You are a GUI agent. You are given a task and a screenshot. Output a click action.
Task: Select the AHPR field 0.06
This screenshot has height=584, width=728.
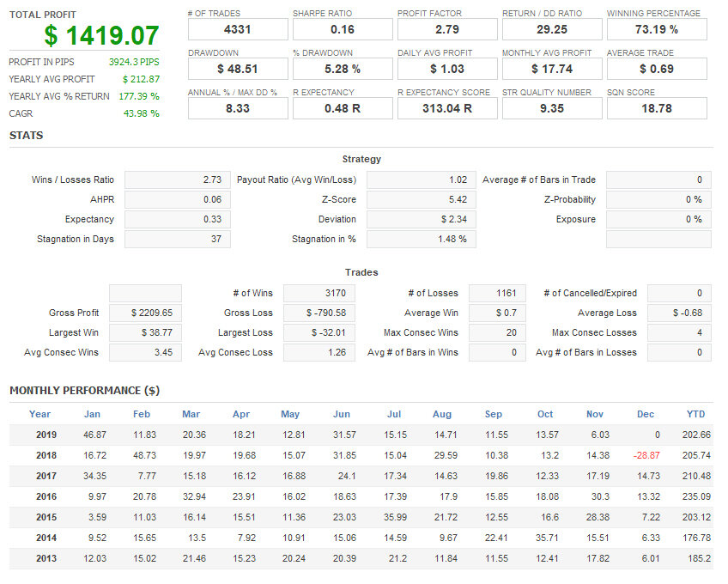pos(178,200)
